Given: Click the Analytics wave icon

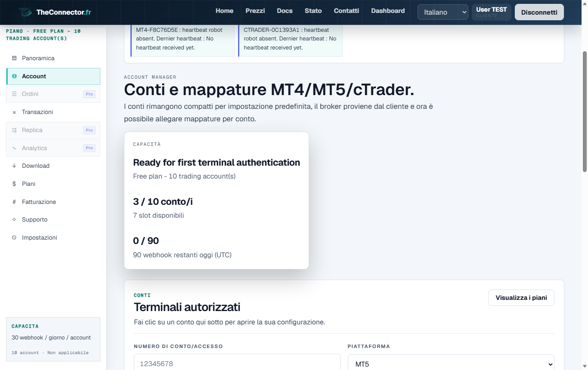Looking at the screenshot, I should 14,148.
